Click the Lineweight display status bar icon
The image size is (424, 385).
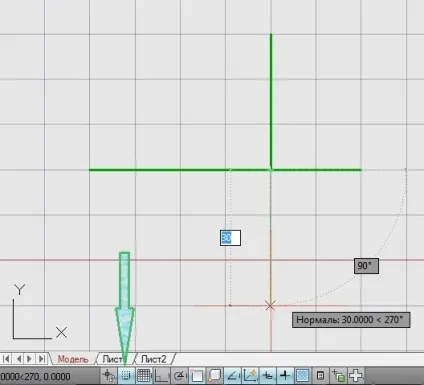[285, 376]
